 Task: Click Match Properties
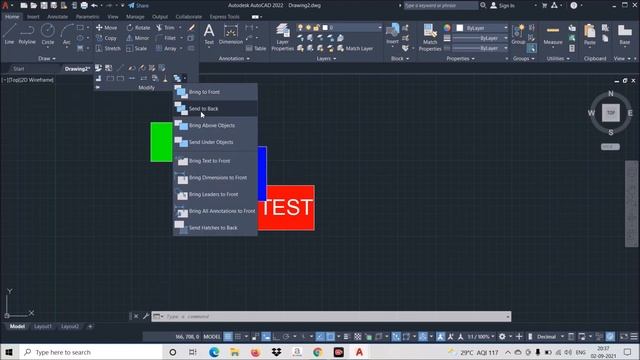pyautogui.click(x=430, y=38)
